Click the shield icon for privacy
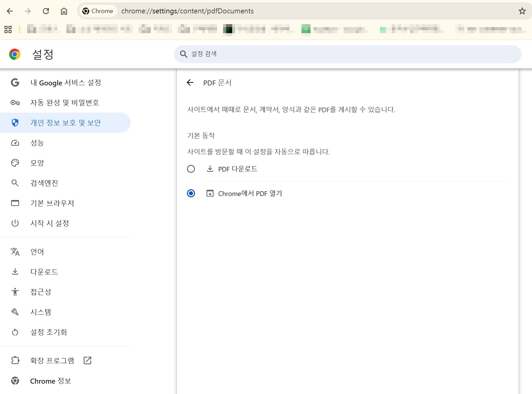Image resolution: width=532 pixels, height=394 pixels. pos(15,123)
